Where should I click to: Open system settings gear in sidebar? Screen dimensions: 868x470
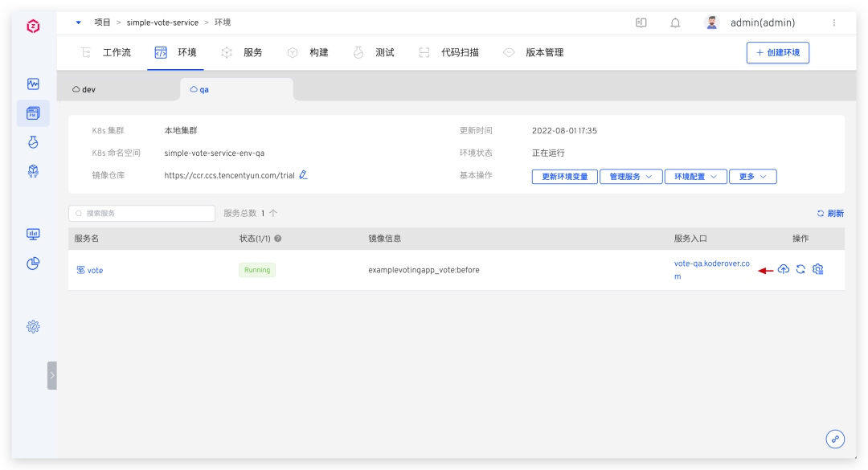(x=33, y=326)
